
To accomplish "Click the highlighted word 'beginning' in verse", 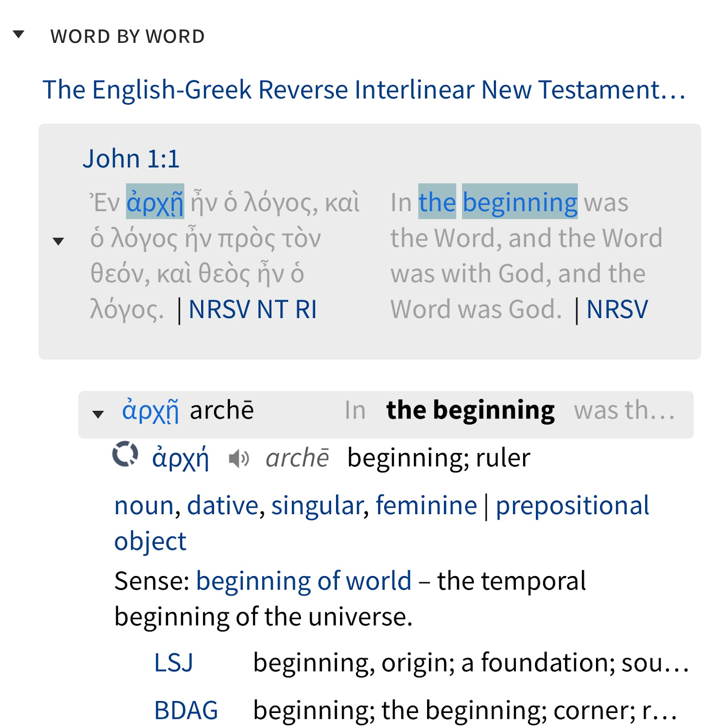I will [519, 202].
